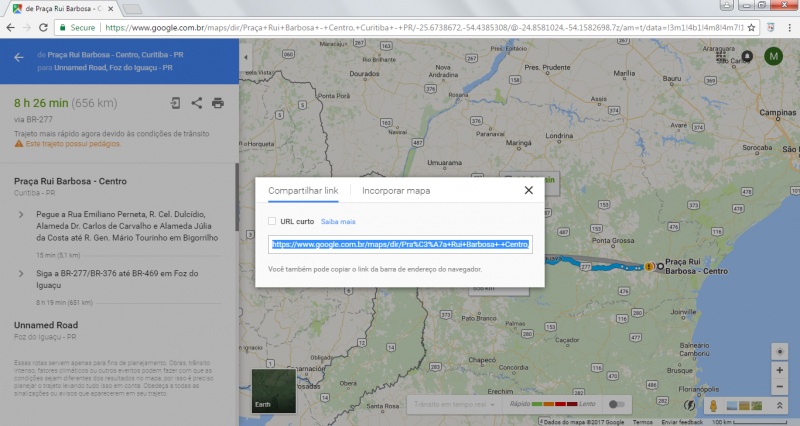Click the Unnamed Road destination heading

pos(46,325)
